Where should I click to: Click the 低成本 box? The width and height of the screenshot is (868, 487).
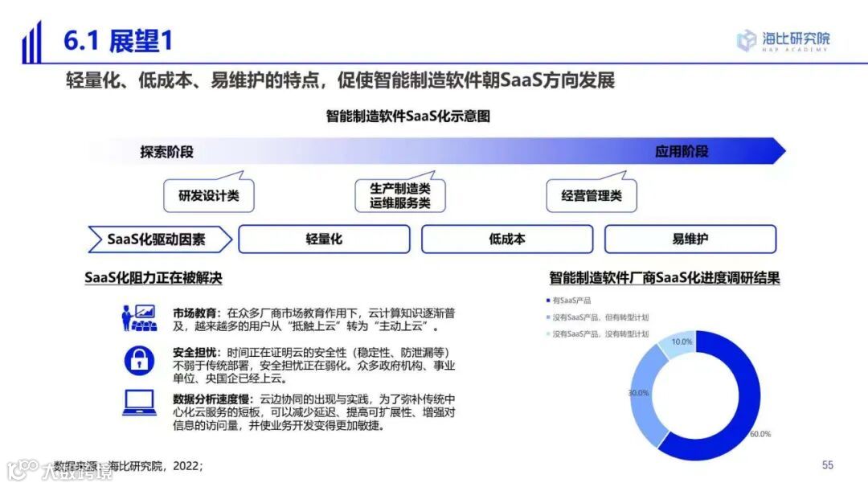tap(507, 239)
